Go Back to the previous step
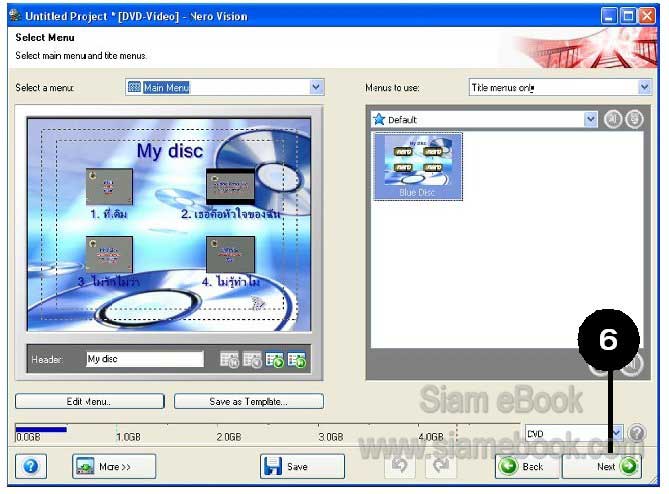The image size is (669, 494). (527, 466)
